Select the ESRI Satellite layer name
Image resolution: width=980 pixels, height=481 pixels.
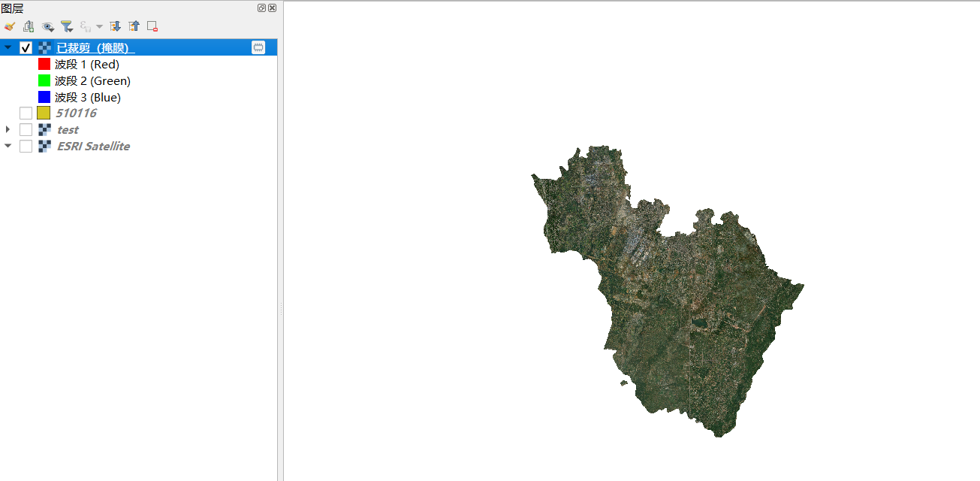coord(93,146)
